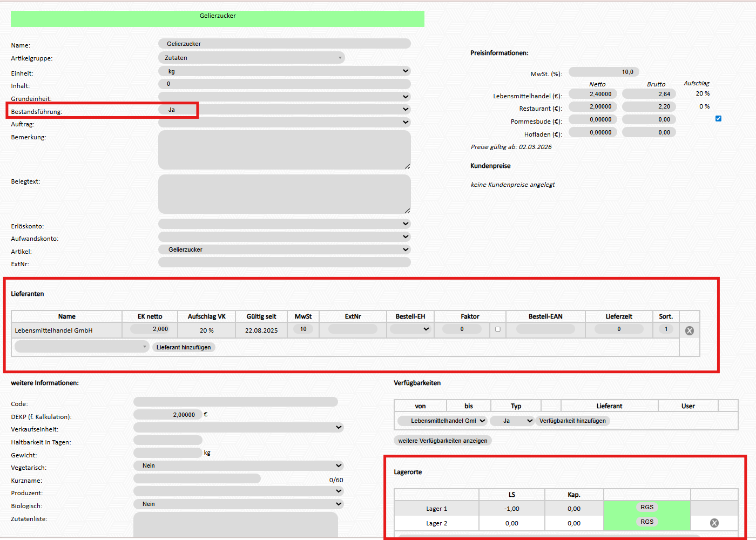Click inside the Bemerkung text area
This screenshot has width=756, height=540.
pyautogui.click(x=284, y=150)
